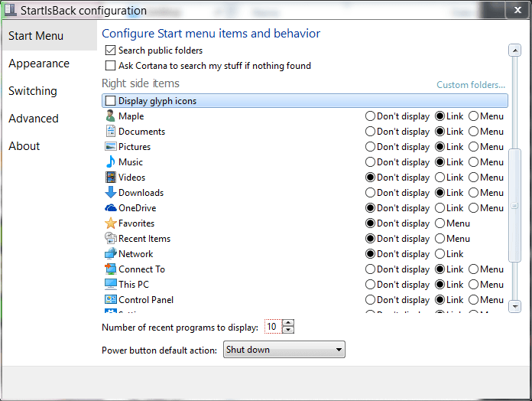532x401 pixels.
Task: Set Connect To to Menu
Action: (x=474, y=269)
